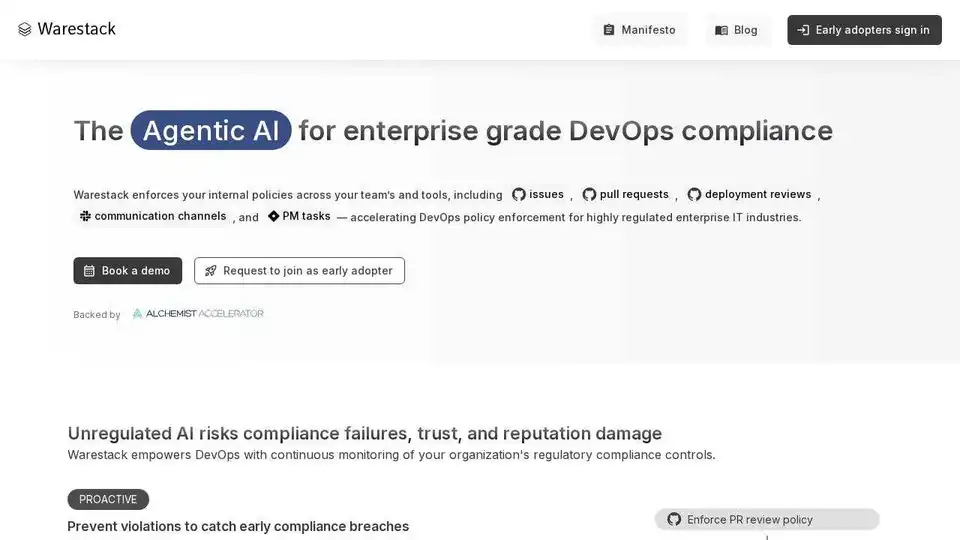This screenshot has height=540, width=960.
Task: Click the clipboard icon beside Manifesto
Action: coord(609,30)
